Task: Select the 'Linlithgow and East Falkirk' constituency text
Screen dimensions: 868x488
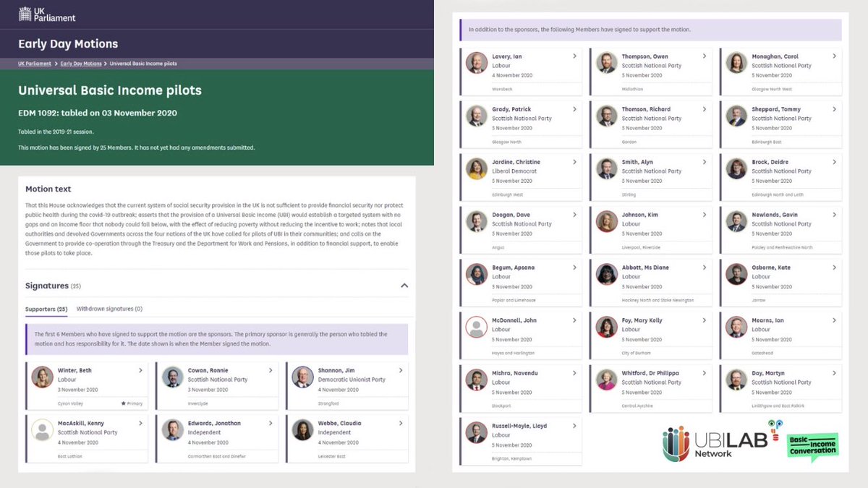Action: pos(778,406)
